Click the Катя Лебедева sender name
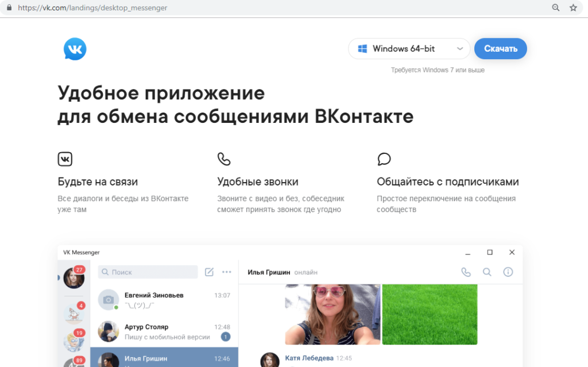 click(x=309, y=358)
